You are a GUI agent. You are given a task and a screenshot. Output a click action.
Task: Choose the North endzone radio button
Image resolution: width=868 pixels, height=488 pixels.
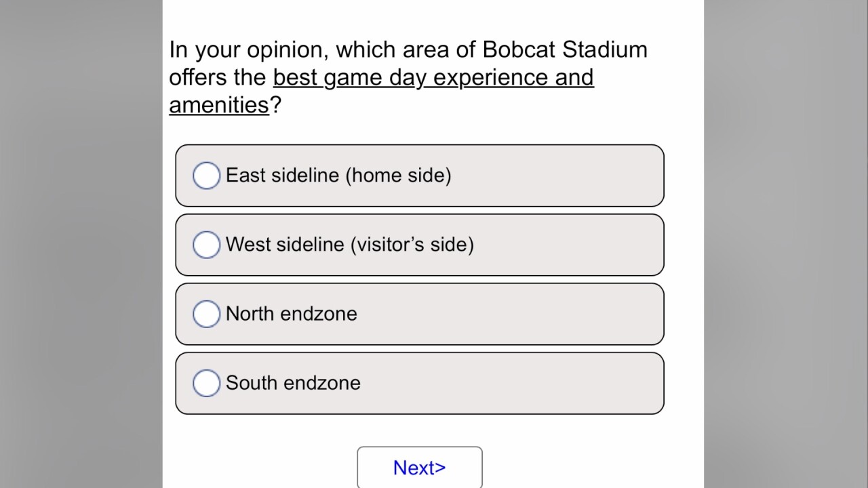pos(206,314)
